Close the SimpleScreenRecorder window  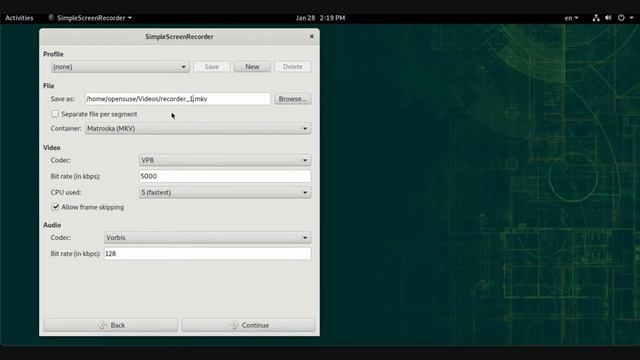[x=311, y=36]
